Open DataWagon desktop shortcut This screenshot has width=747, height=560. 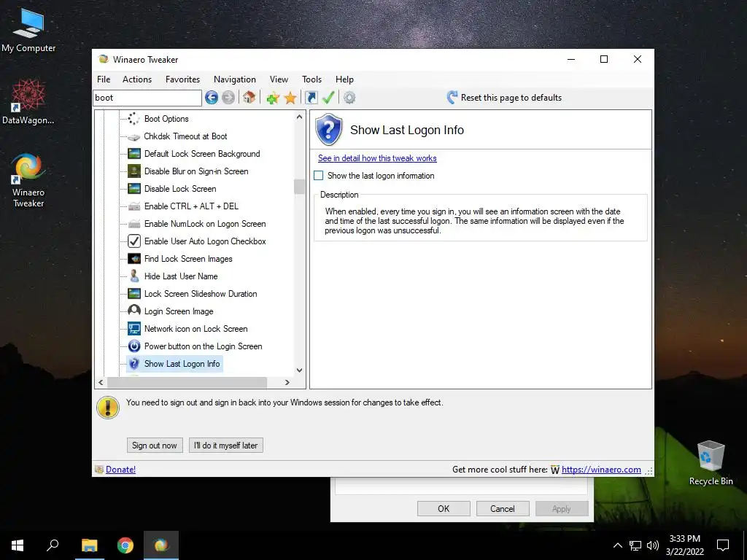click(28, 102)
